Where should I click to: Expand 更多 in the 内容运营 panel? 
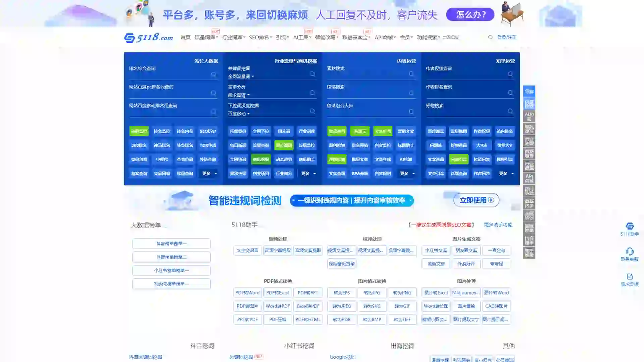[x=407, y=173]
